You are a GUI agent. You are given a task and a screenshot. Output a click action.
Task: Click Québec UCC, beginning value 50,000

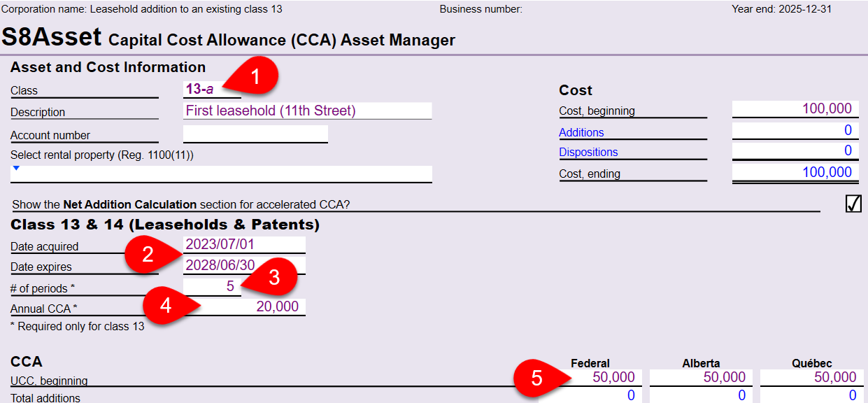coord(811,377)
